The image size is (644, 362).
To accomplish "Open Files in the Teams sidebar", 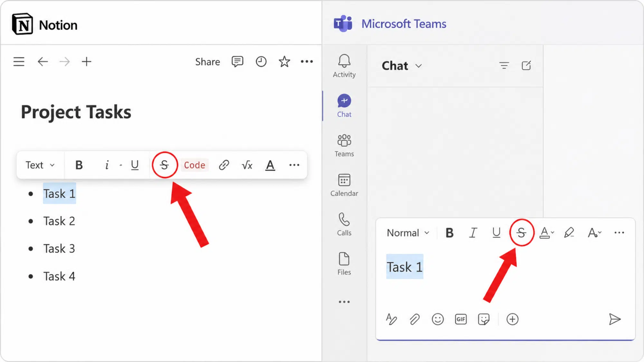I will tap(344, 264).
